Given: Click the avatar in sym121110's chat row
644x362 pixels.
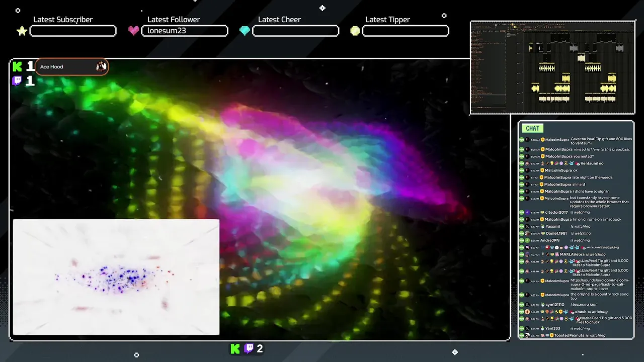Looking at the screenshot, I should tap(527, 305).
